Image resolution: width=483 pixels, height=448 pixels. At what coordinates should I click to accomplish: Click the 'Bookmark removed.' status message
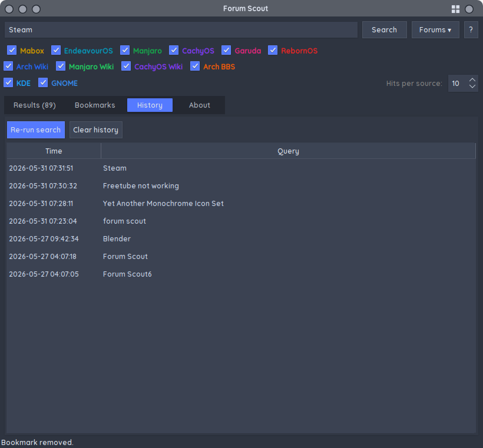37,443
